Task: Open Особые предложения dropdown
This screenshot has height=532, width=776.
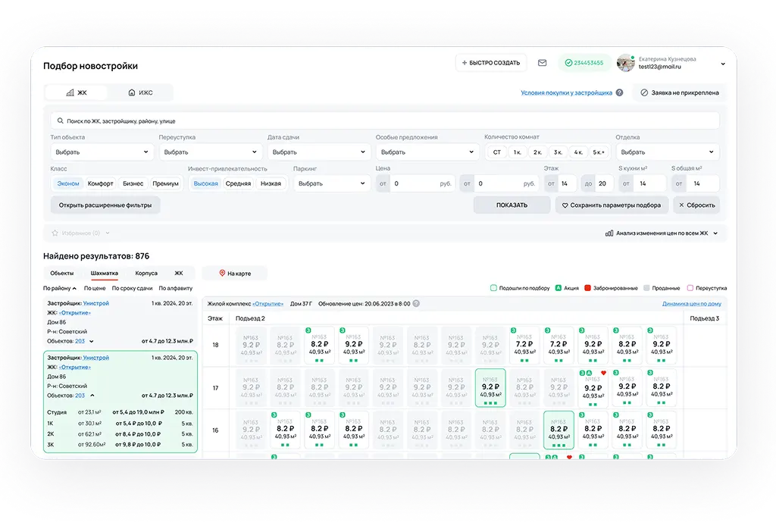Action: click(427, 152)
